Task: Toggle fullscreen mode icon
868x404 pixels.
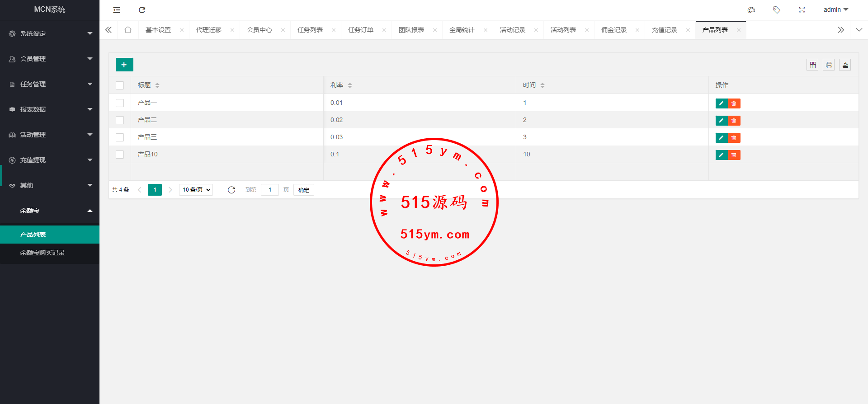Action: 802,10
